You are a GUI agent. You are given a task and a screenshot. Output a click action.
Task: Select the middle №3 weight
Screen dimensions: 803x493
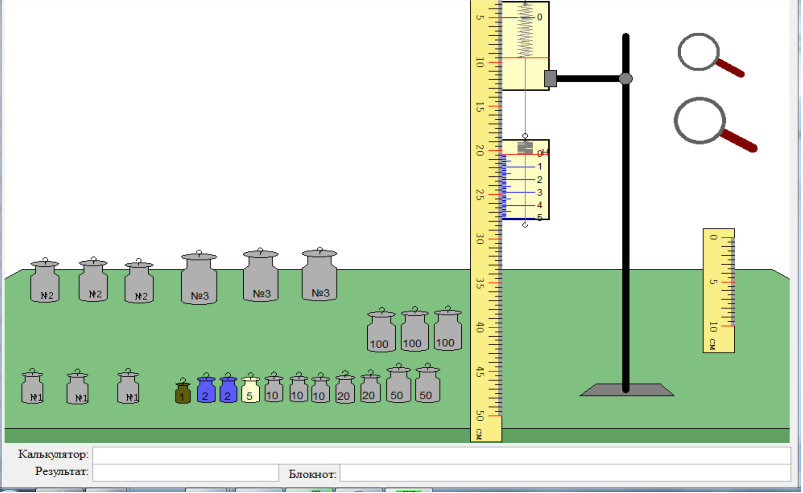click(261, 275)
